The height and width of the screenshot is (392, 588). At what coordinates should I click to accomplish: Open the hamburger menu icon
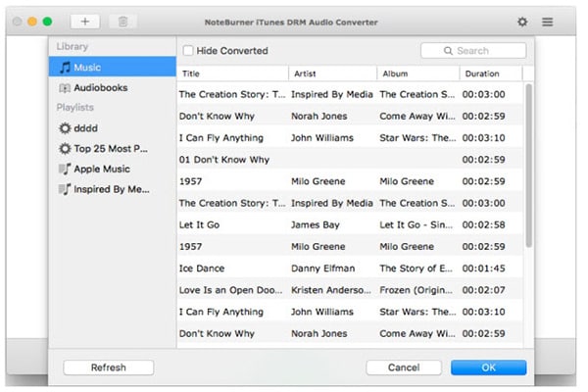pyautogui.click(x=547, y=22)
